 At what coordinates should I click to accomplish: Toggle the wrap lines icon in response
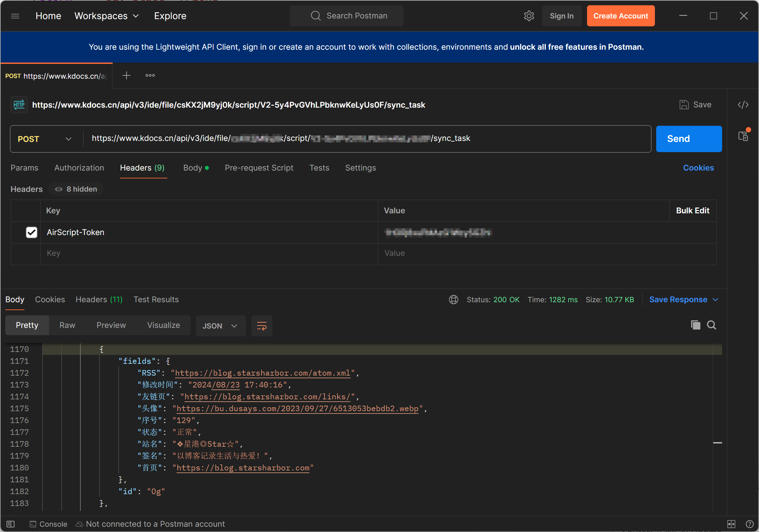[x=262, y=326]
